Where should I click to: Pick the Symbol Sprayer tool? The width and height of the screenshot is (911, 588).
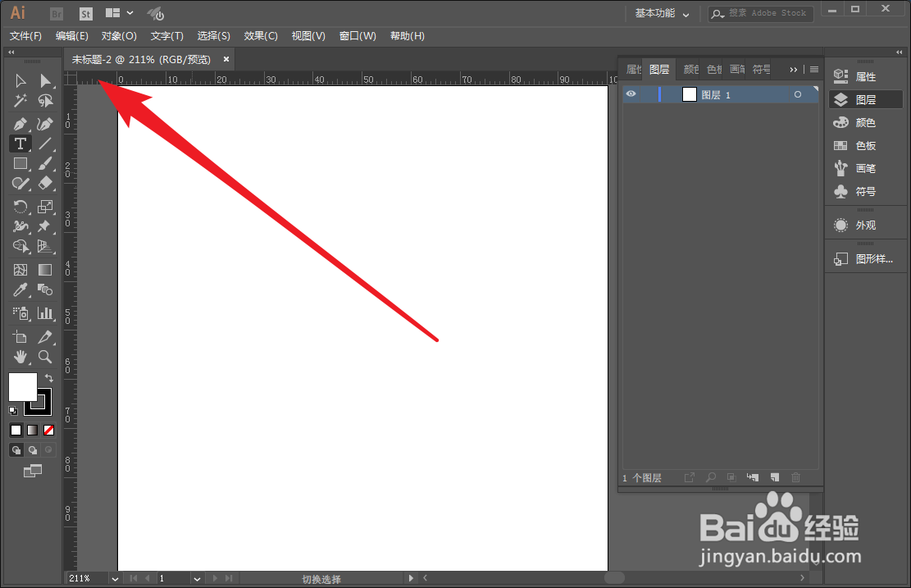[x=20, y=313]
